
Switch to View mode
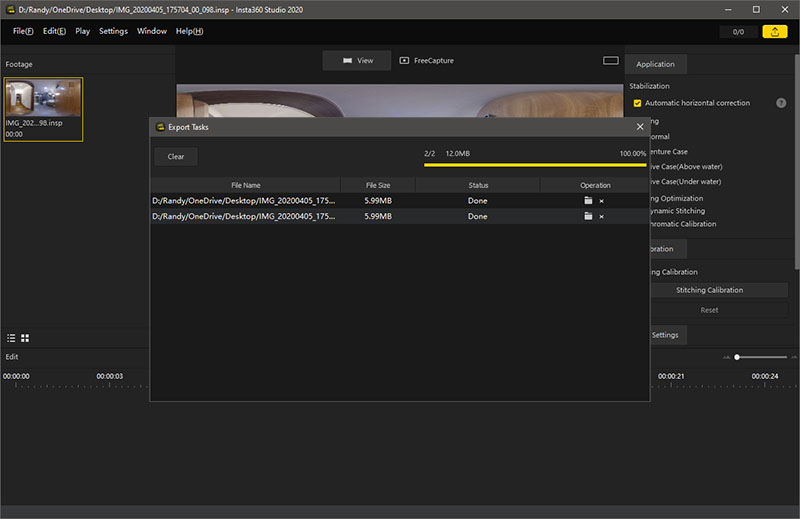357,60
